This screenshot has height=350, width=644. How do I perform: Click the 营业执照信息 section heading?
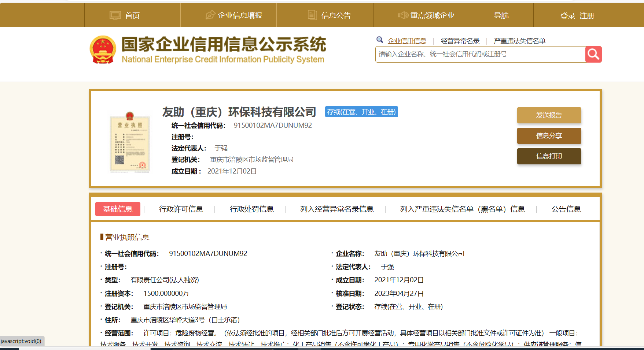(x=127, y=237)
